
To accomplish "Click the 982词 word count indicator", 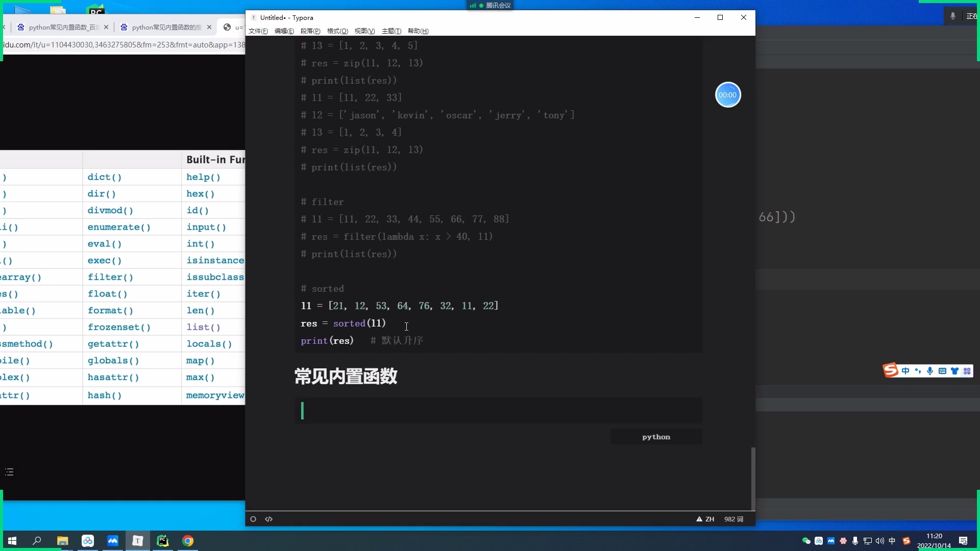I will tap(733, 519).
